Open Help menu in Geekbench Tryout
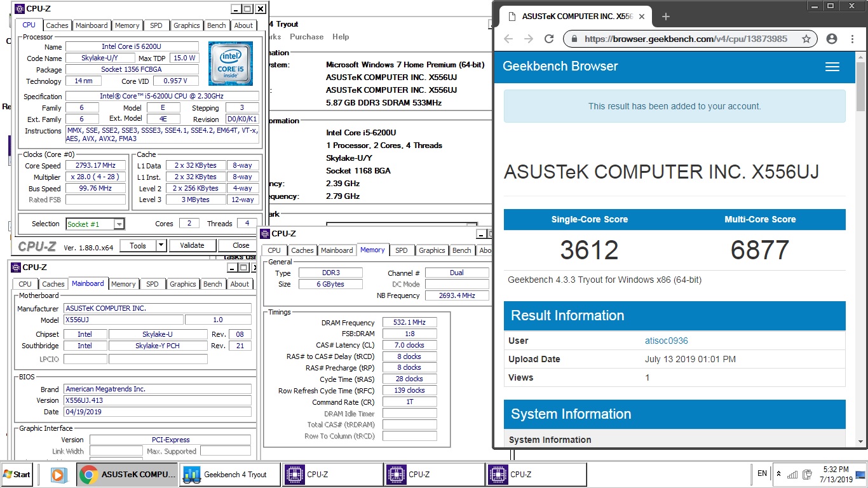 pos(341,37)
